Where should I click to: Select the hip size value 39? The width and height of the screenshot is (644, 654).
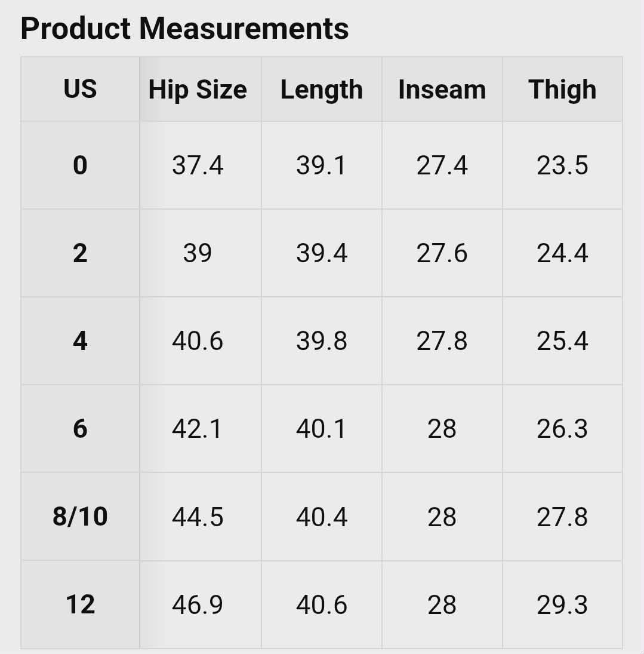click(x=198, y=253)
